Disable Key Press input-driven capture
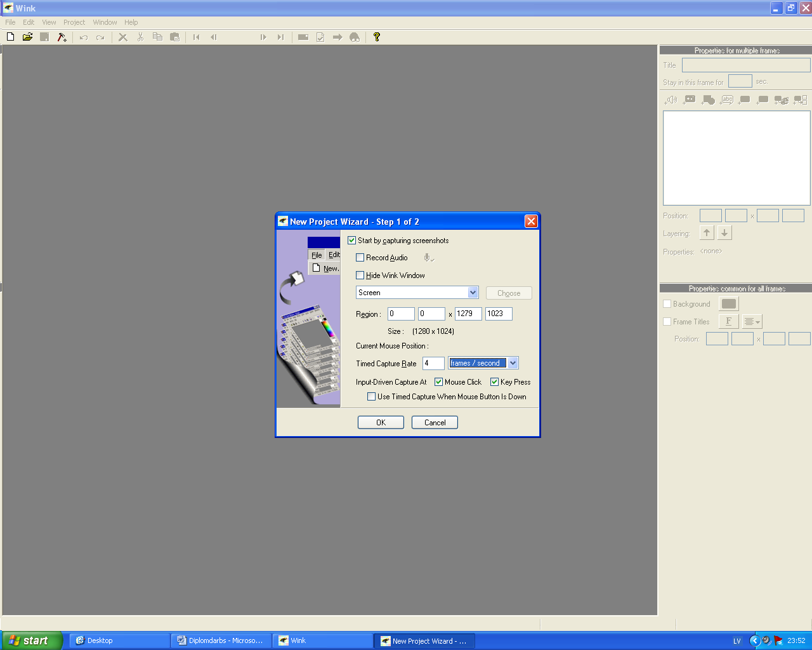The image size is (812, 650). point(495,382)
